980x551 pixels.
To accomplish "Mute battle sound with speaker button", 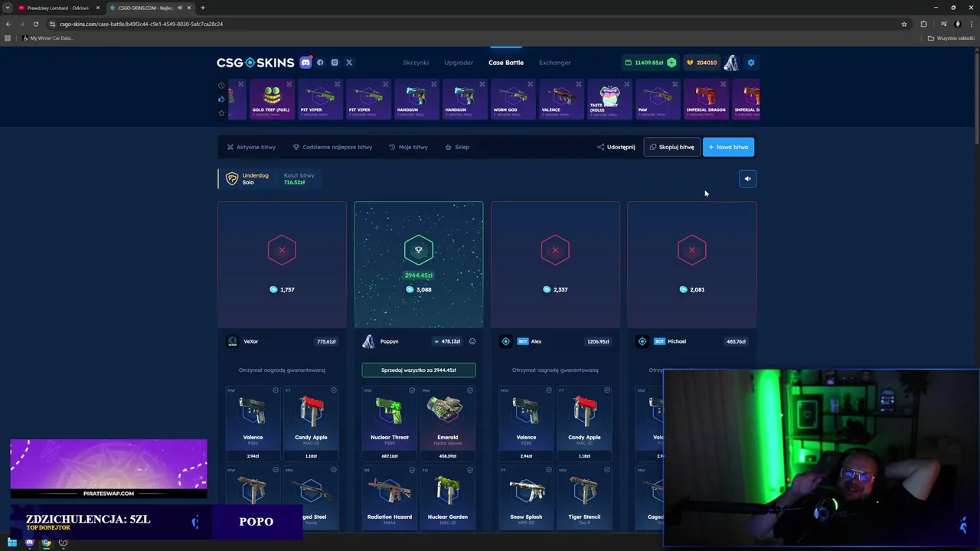I will pyautogui.click(x=748, y=178).
